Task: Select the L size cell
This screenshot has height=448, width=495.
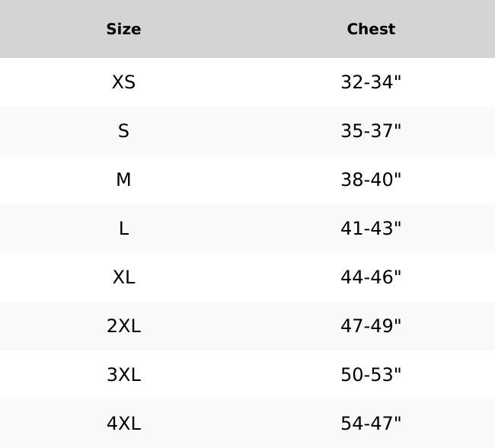Action: pyautogui.click(x=123, y=229)
